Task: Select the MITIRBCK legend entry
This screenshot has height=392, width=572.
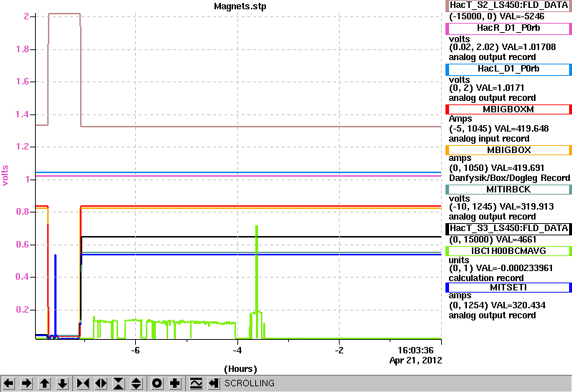Action: tap(508, 190)
